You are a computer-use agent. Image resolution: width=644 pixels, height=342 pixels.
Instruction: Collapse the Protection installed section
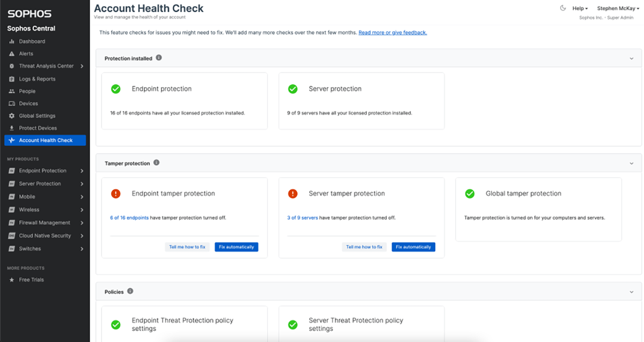point(631,58)
